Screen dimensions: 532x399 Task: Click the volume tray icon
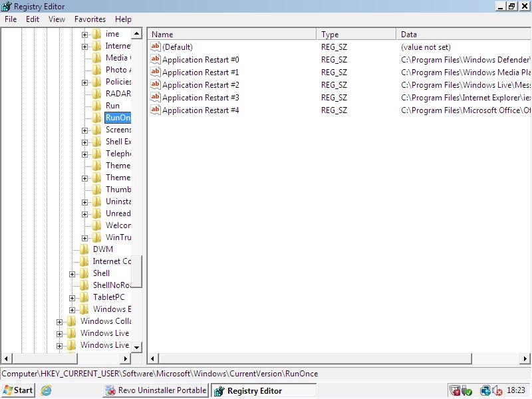pos(497,391)
